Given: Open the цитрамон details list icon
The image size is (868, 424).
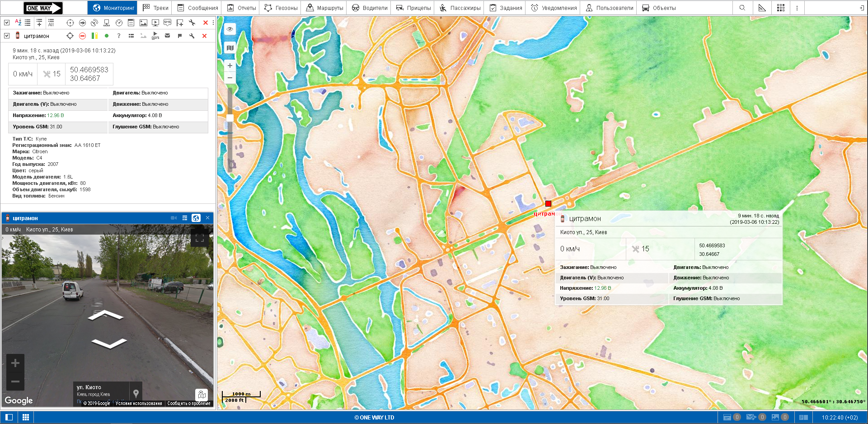Looking at the screenshot, I should (x=131, y=36).
